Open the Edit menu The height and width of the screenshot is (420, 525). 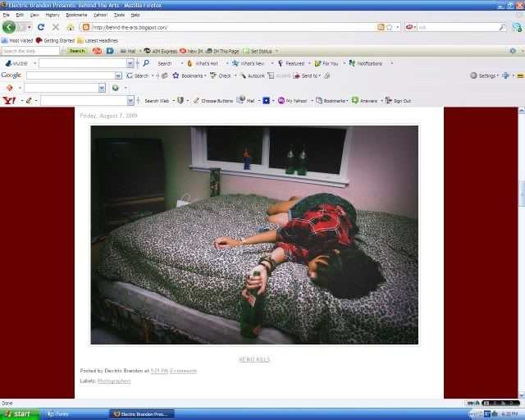(x=20, y=15)
